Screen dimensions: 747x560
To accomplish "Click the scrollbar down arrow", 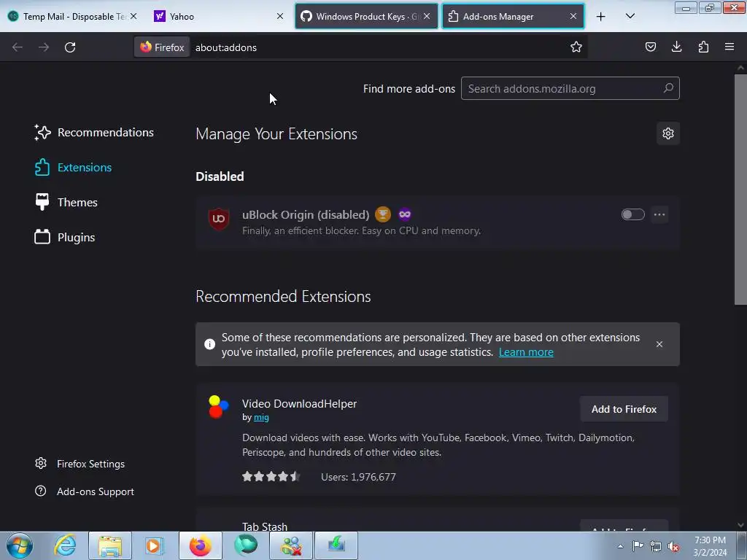I will 740,525.
